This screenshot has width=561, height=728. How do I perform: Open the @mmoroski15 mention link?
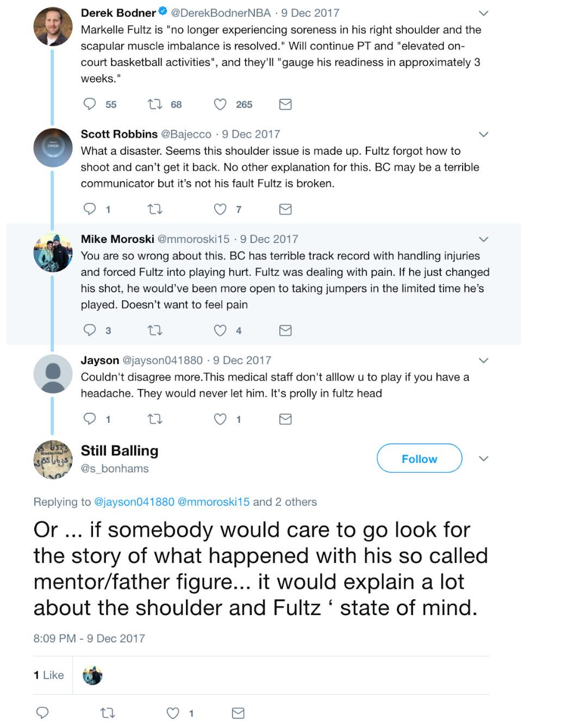(x=214, y=502)
